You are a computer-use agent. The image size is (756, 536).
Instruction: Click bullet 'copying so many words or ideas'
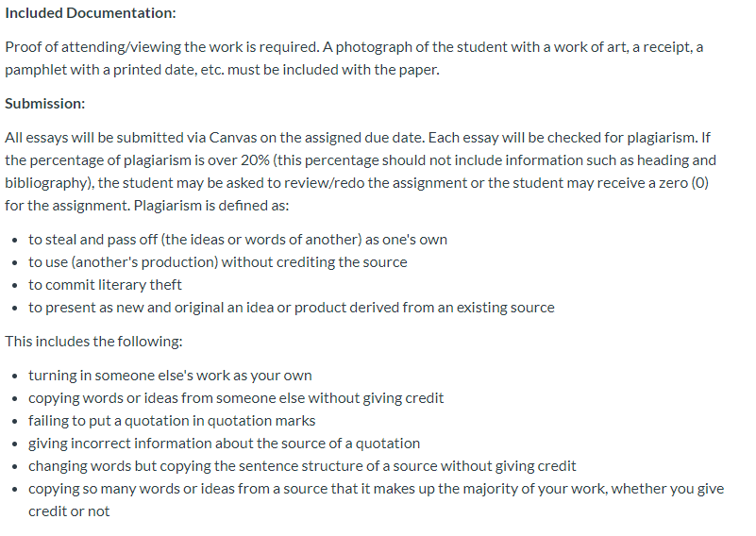(376, 489)
